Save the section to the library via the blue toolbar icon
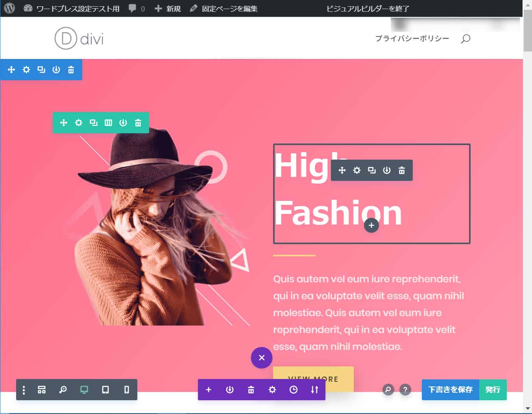Screen dimensions: 532x414 pos(56,70)
